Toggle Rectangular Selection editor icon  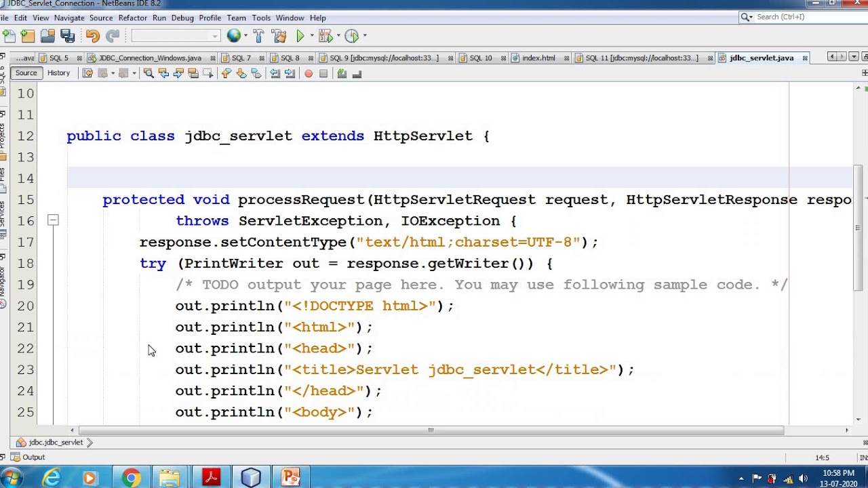(x=208, y=73)
